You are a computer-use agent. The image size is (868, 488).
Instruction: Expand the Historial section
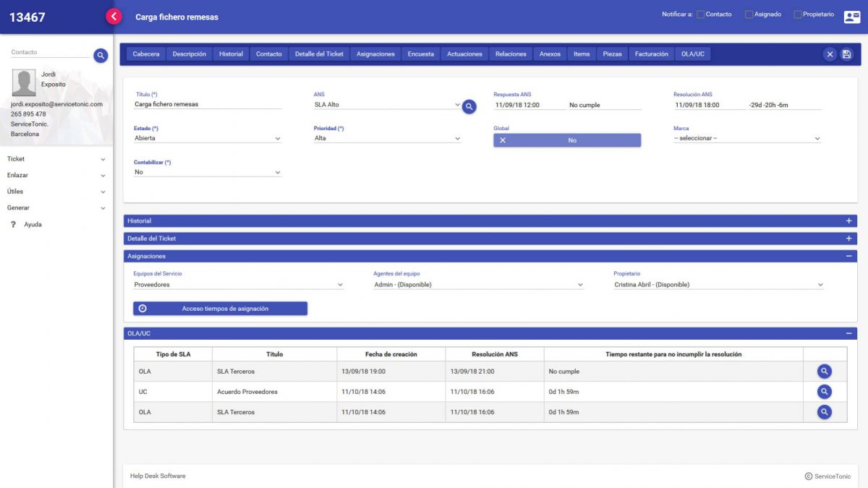pos(848,221)
